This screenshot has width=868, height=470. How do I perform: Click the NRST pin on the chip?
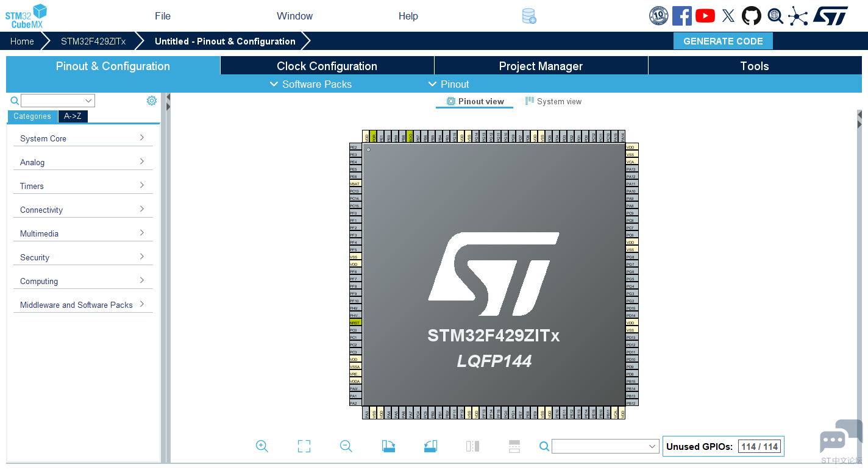355,322
